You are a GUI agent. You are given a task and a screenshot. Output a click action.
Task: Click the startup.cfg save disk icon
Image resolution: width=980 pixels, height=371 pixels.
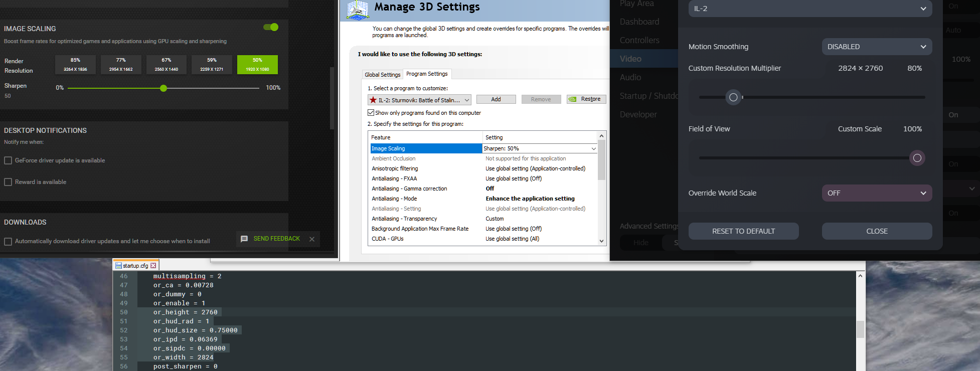(x=118, y=266)
